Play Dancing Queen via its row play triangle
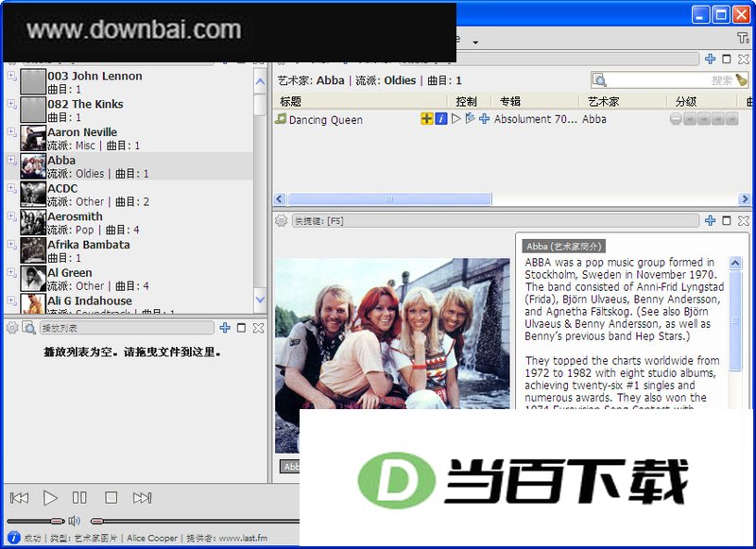 click(456, 118)
